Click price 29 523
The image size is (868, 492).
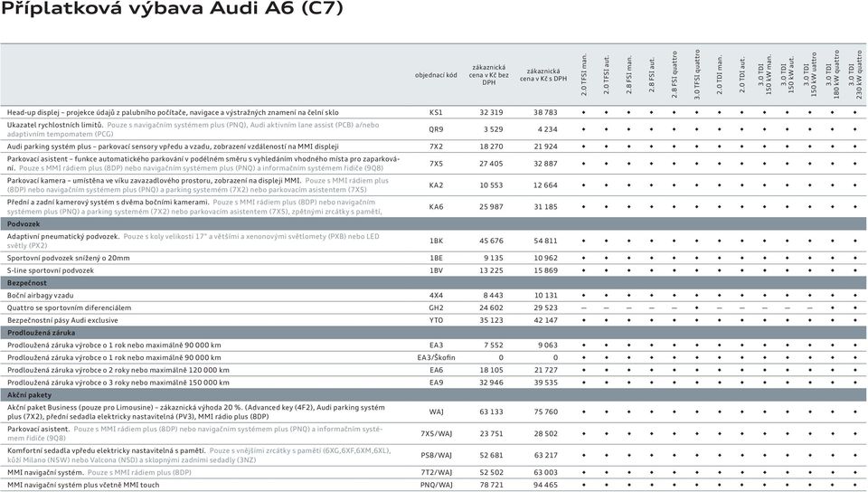(545, 307)
